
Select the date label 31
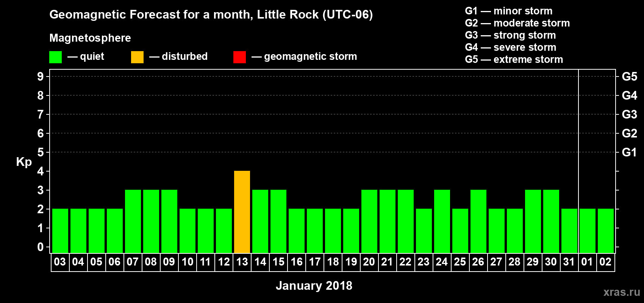569,262
